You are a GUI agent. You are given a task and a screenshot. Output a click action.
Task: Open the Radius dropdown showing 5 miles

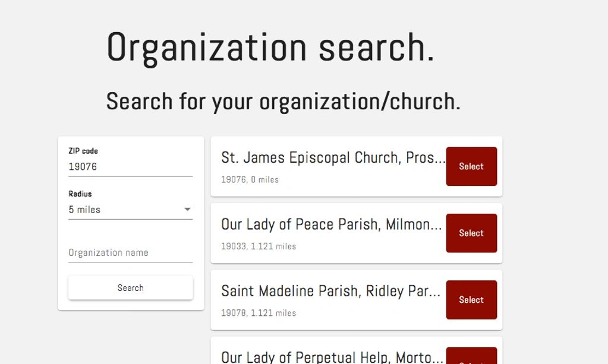125,210
